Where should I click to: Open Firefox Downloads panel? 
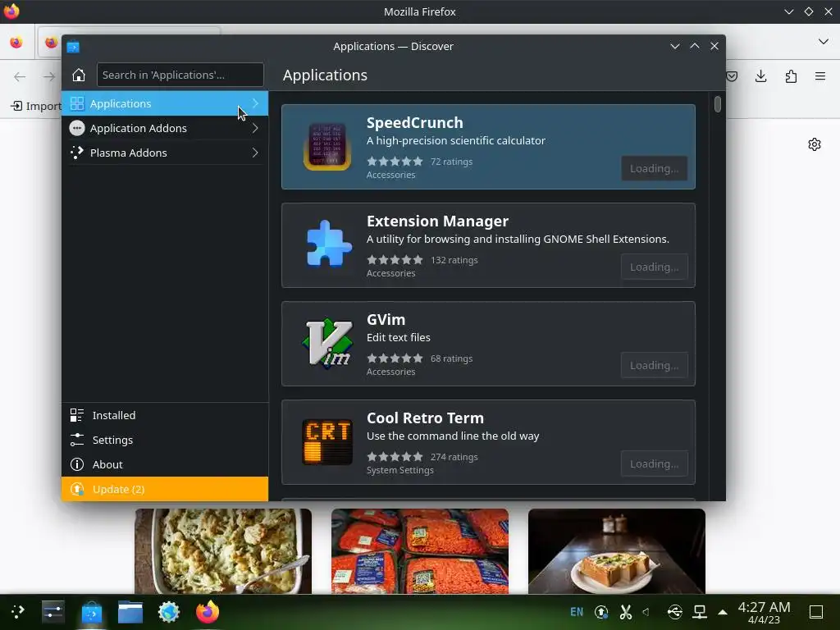760,76
